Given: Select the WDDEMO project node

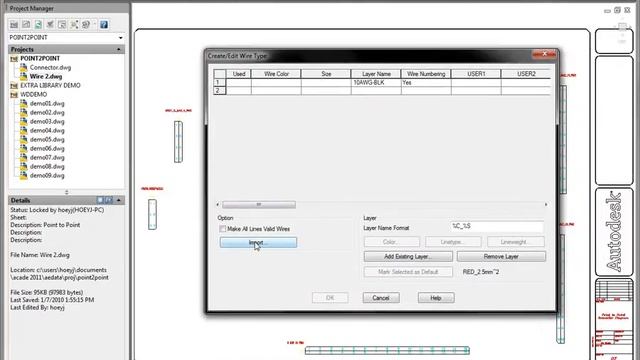Looking at the screenshot, I should [x=33, y=94].
